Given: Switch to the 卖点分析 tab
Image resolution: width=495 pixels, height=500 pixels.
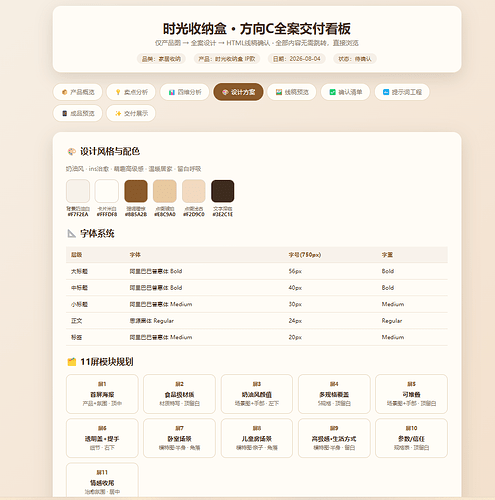Looking at the screenshot, I should (x=131, y=92).
